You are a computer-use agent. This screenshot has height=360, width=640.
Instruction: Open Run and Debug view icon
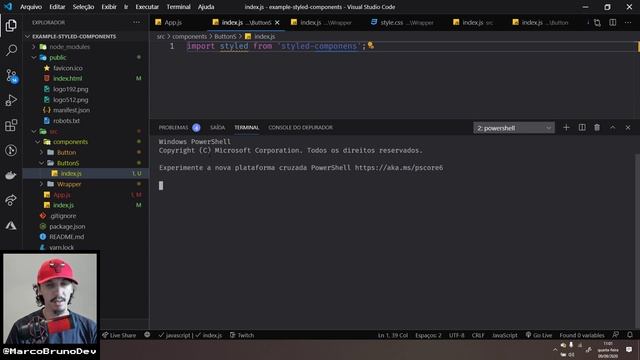(x=11, y=100)
